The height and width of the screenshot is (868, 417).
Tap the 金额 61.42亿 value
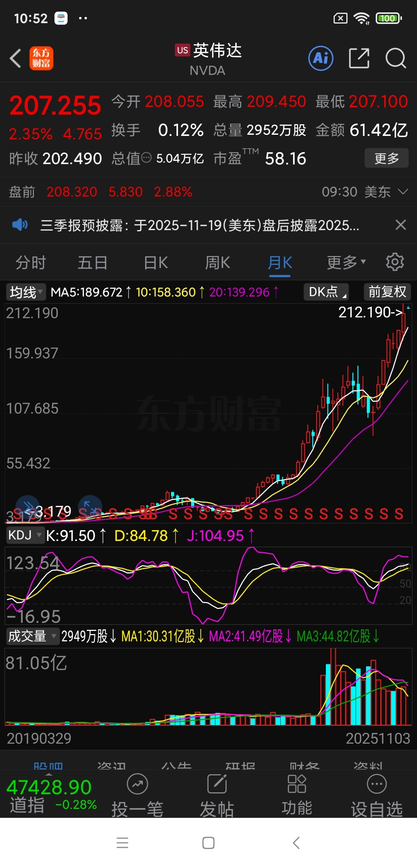[379, 130]
